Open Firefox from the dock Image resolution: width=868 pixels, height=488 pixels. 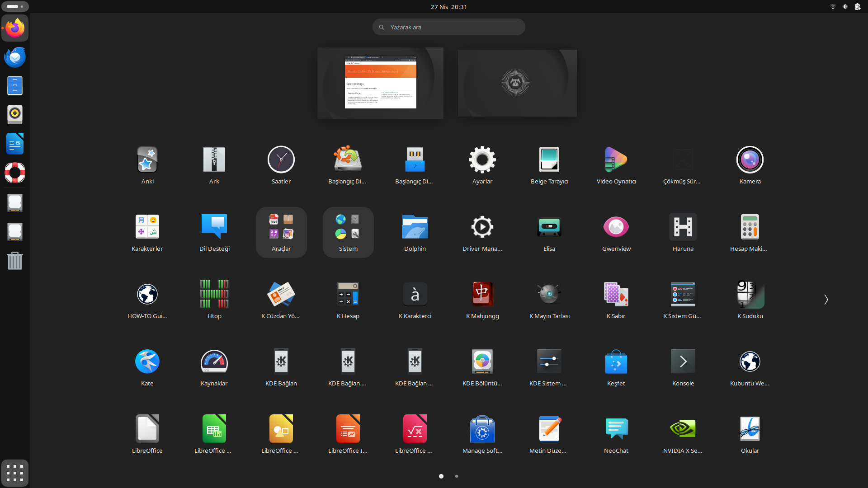pos(15,28)
